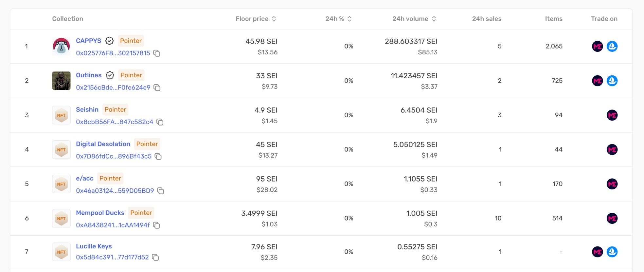Open Seishin on Magic Eden

[612, 115]
